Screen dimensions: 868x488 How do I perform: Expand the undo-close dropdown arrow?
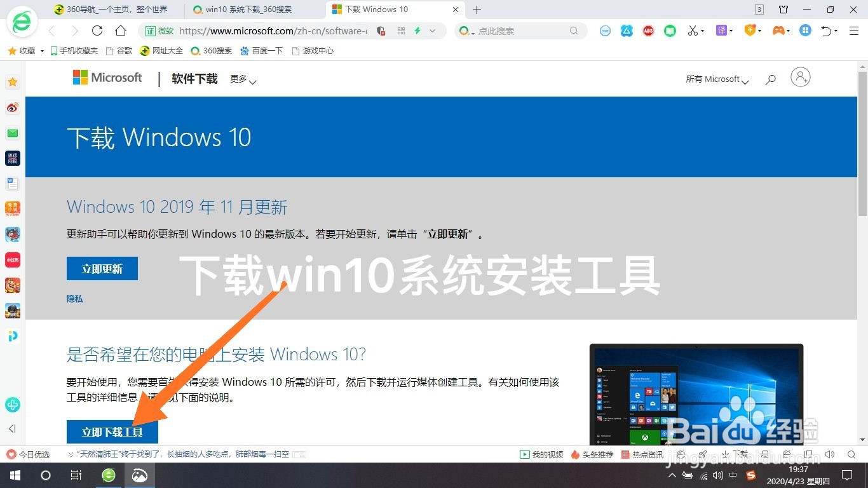click(x=836, y=30)
